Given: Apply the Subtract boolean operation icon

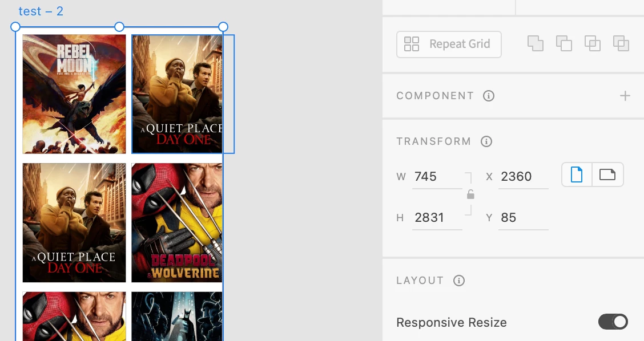Looking at the screenshot, I should coord(564,43).
